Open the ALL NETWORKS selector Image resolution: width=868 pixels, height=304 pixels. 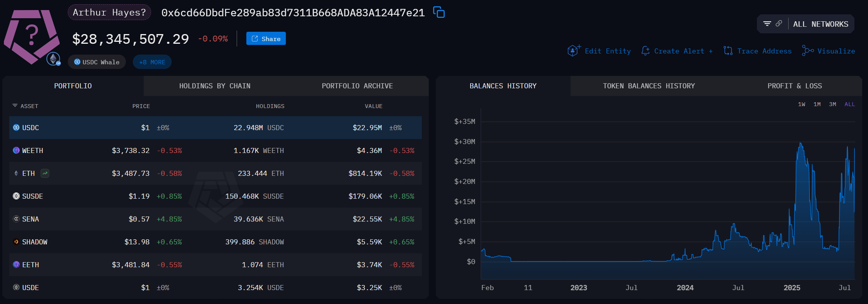coord(820,24)
